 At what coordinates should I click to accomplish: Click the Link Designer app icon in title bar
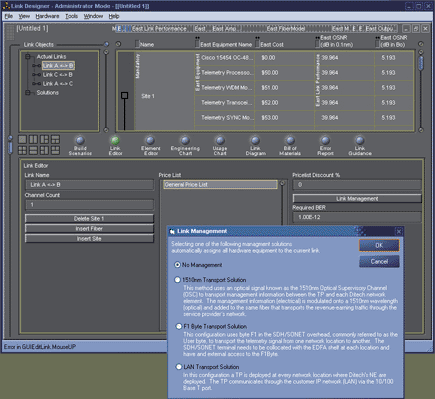[x=6, y=6]
